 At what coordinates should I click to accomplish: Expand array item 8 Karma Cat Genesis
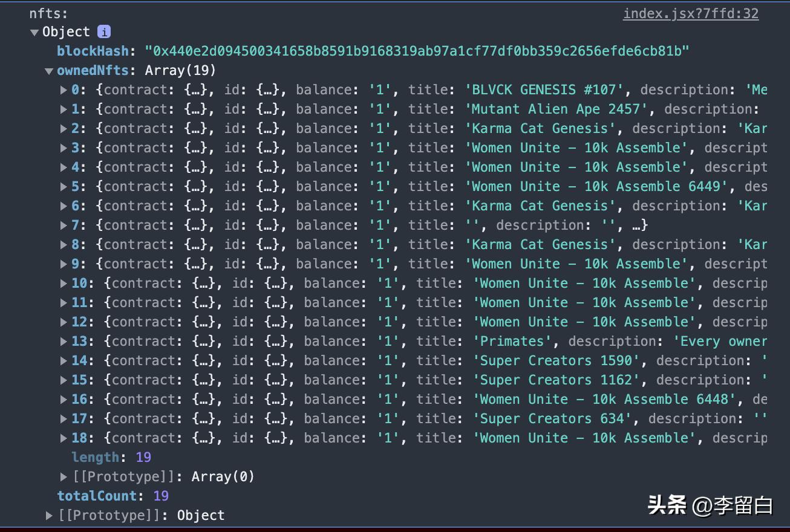[x=64, y=245]
